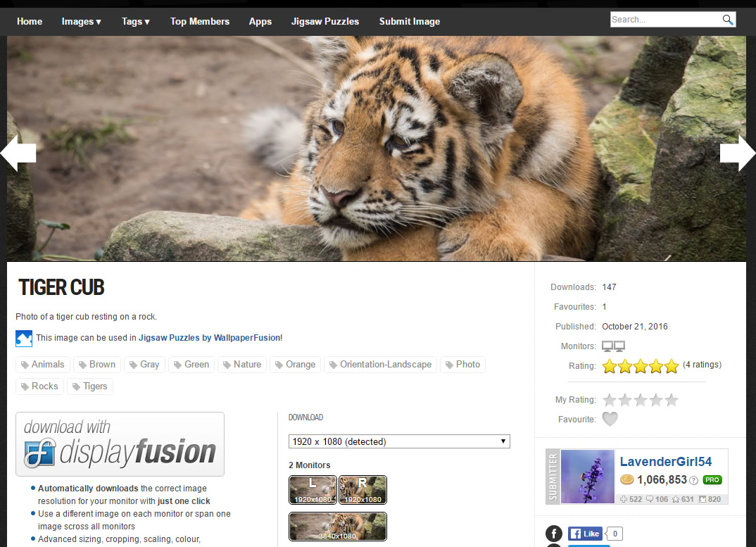Click the search magnifier icon
The width and height of the screenshot is (756, 547).
728,20
